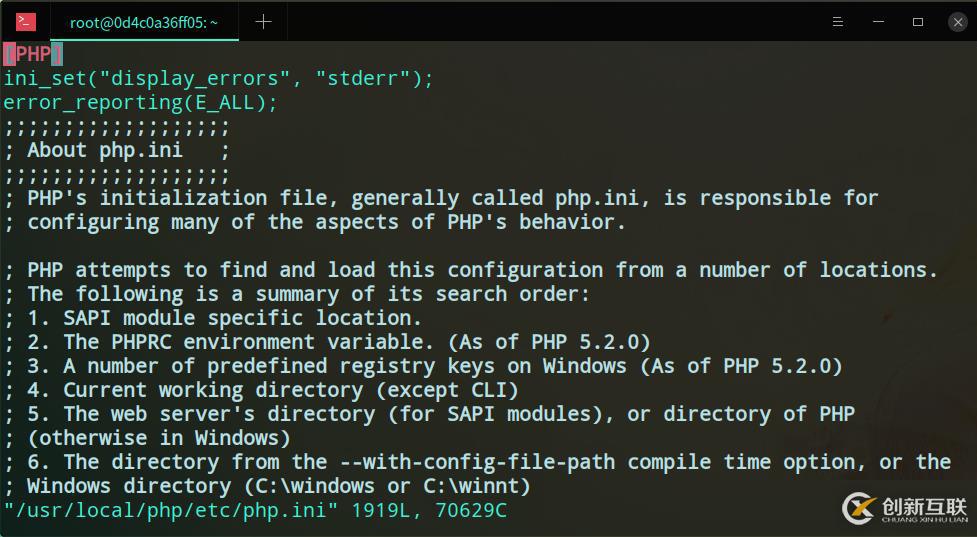Click the highlighted [PHP] section header

[x=33, y=54]
